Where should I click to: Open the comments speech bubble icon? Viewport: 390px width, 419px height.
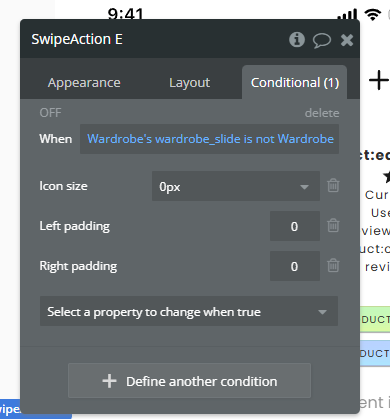click(322, 41)
